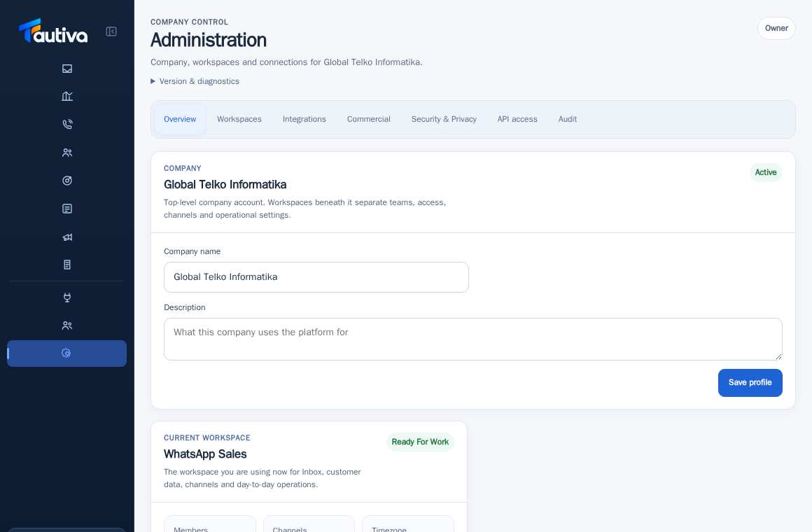Click the 'The workspace you are using now' text
812x532 pixels.
(x=262, y=478)
